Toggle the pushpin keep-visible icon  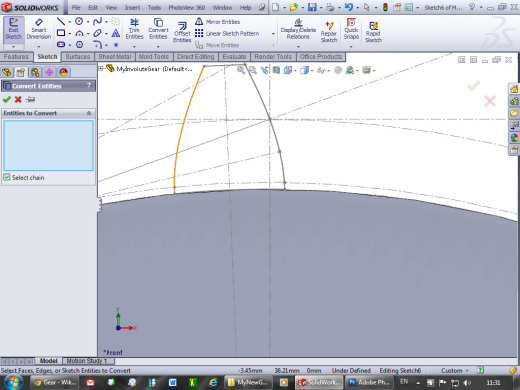[30, 99]
